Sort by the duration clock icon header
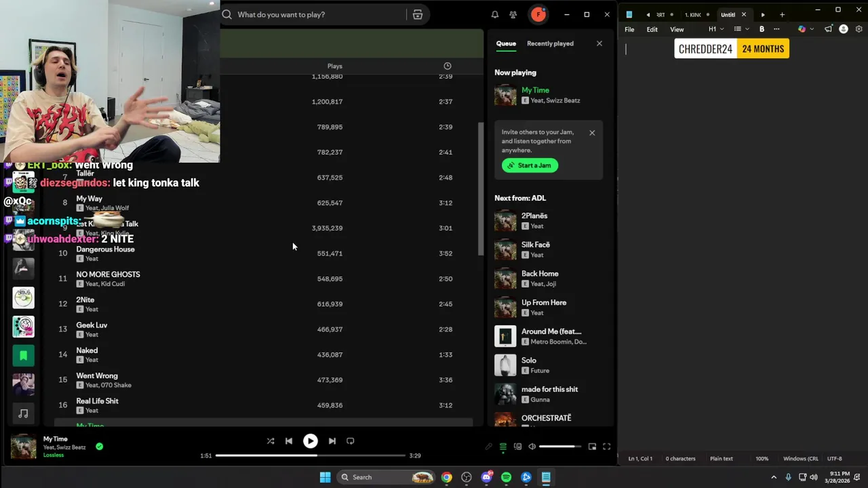This screenshot has width=868, height=488. pos(448,66)
